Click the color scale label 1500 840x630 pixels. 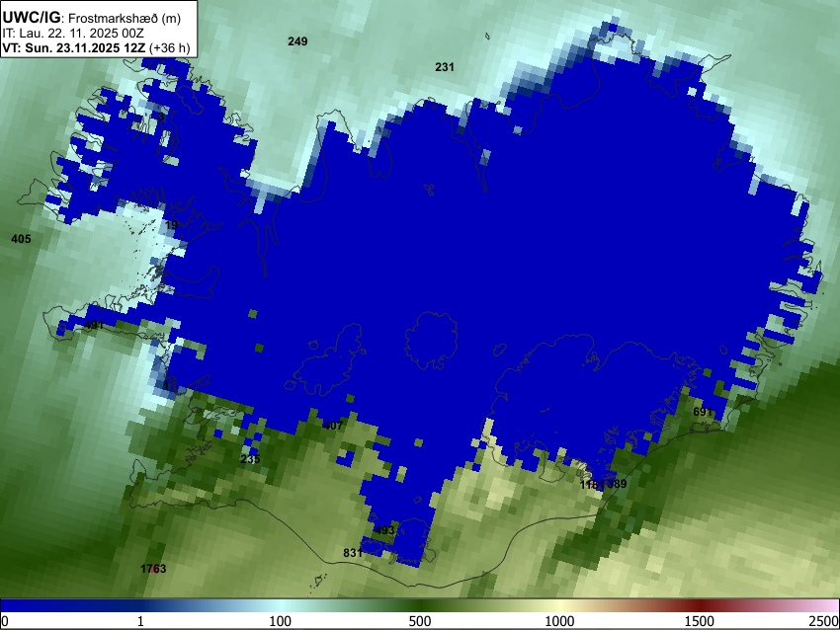coord(700,621)
